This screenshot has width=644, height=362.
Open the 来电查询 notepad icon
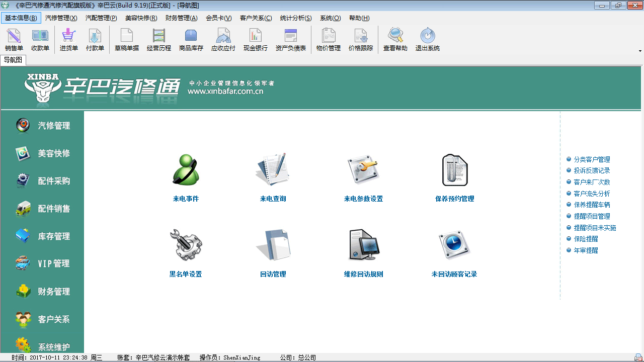273,170
